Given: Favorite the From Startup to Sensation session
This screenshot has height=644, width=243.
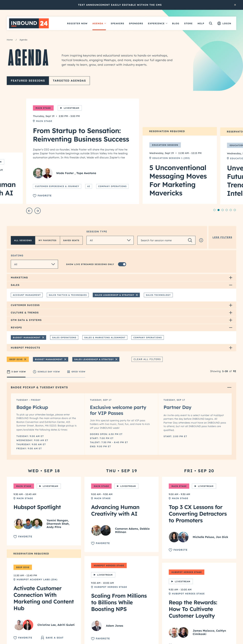Looking at the screenshot, I should point(42,195).
